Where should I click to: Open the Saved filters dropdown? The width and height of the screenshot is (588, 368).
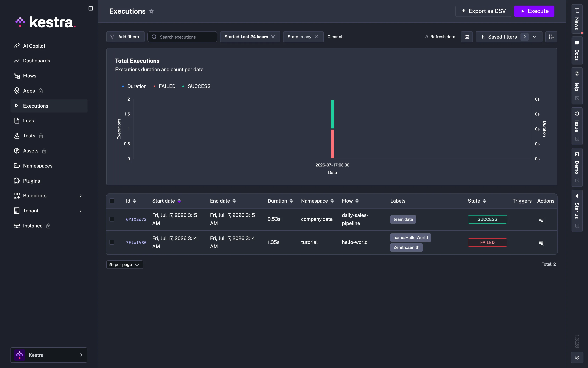(509, 37)
